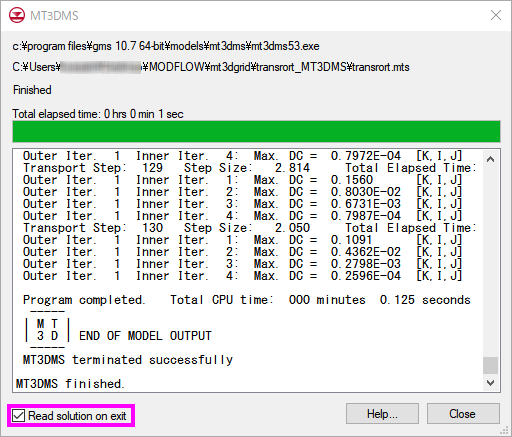This screenshot has width=512, height=437.
Task: Click the MT3DMS window title text
Action: pos(54,16)
